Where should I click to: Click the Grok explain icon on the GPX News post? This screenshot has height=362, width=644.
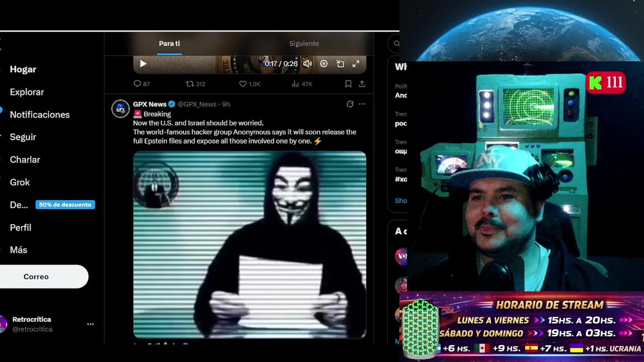point(350,104)
